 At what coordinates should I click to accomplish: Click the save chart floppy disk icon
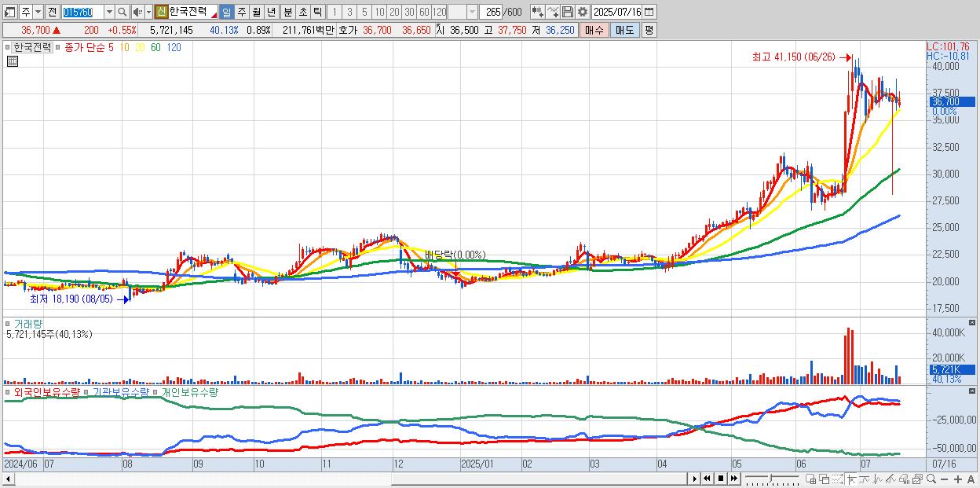567,12
